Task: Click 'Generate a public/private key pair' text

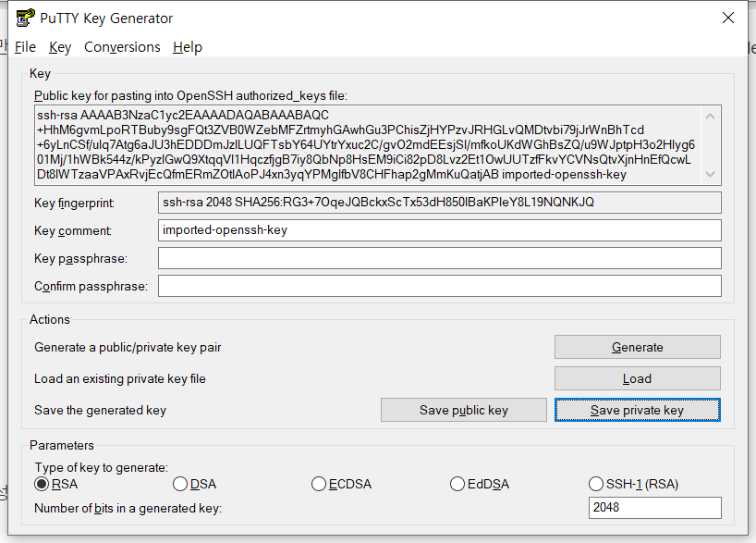Action: point(128,348)
